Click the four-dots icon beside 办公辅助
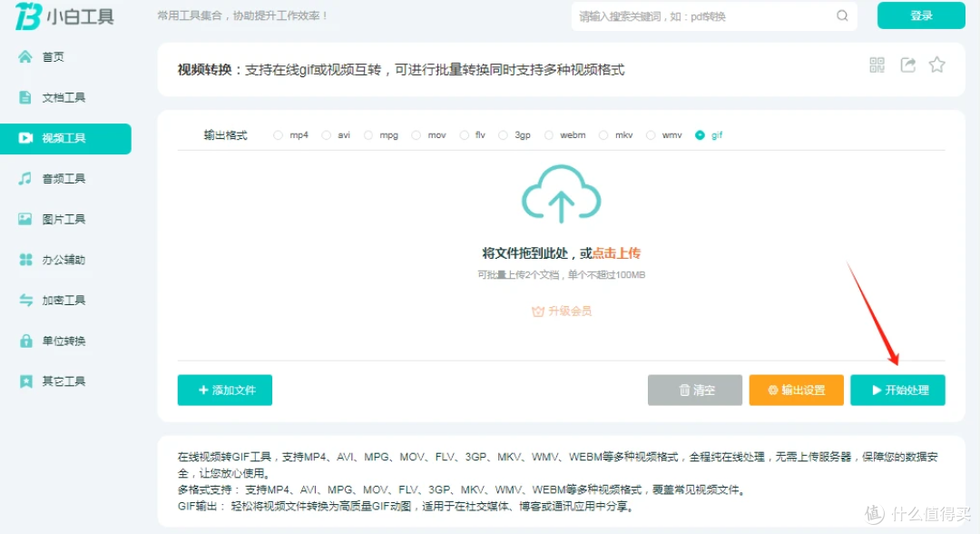Viewport: 980px width, 534px height. coord(25,260)
